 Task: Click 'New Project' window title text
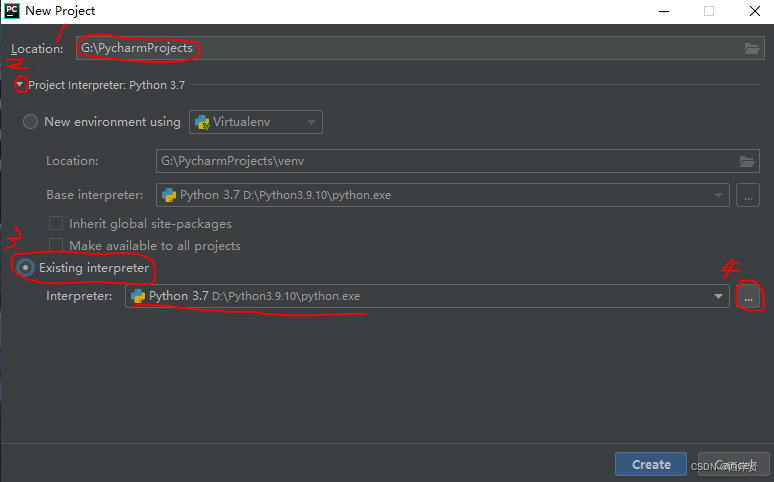click(60, 11)
